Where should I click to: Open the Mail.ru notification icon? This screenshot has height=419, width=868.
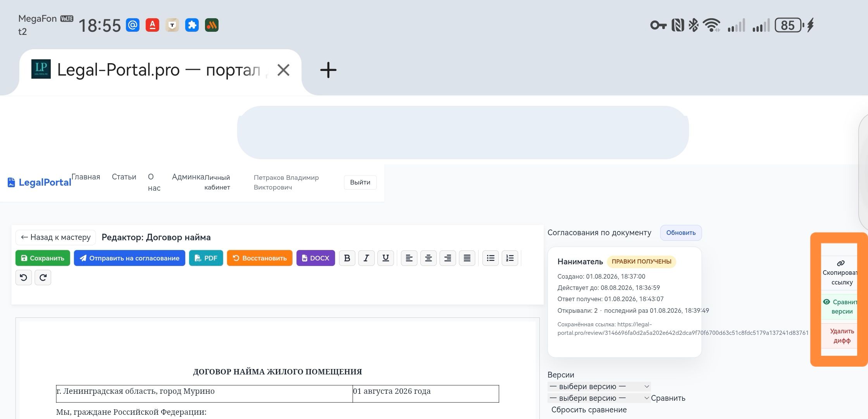(x=133, y=25)
